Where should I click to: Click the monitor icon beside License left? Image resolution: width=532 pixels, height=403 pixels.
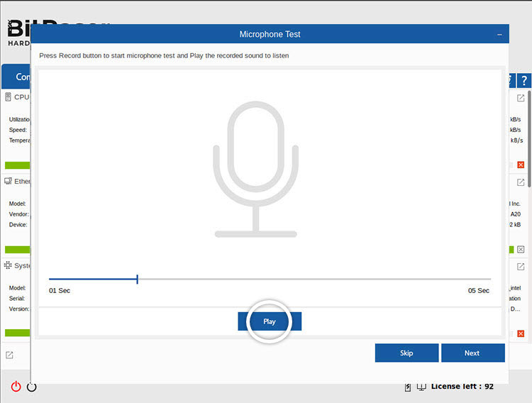pyautogui.click(x=421, y=387)
